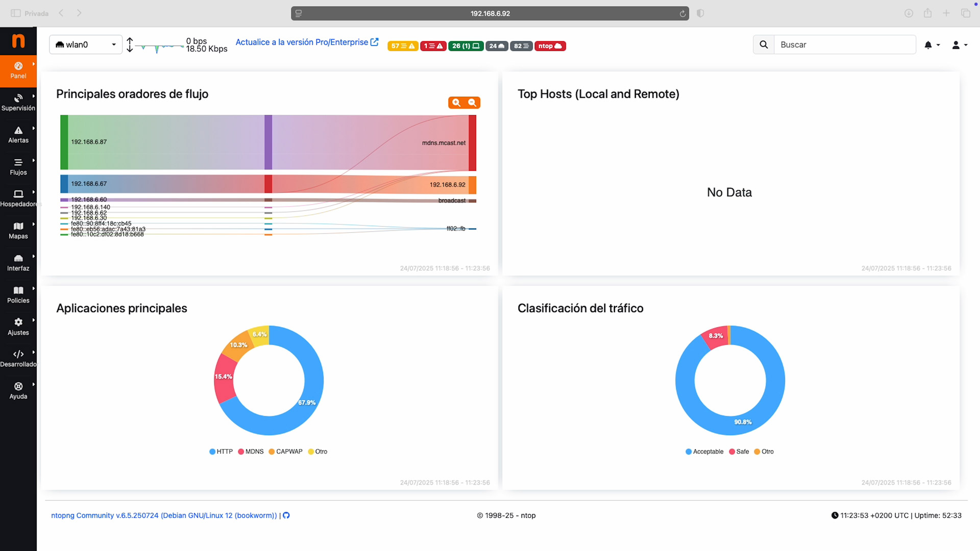Viewport: 980px width, 551px height.
Task: Toggle the CAPWAP legend entry
Action: (285, 452)
